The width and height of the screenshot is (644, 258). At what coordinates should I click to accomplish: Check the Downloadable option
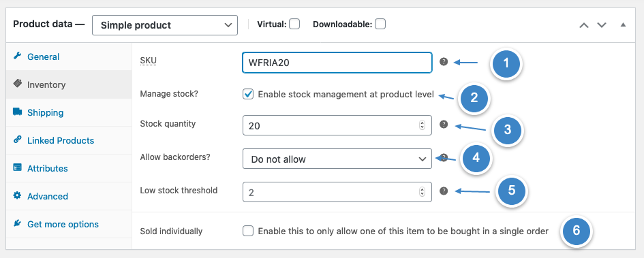(x=380, y=25)
